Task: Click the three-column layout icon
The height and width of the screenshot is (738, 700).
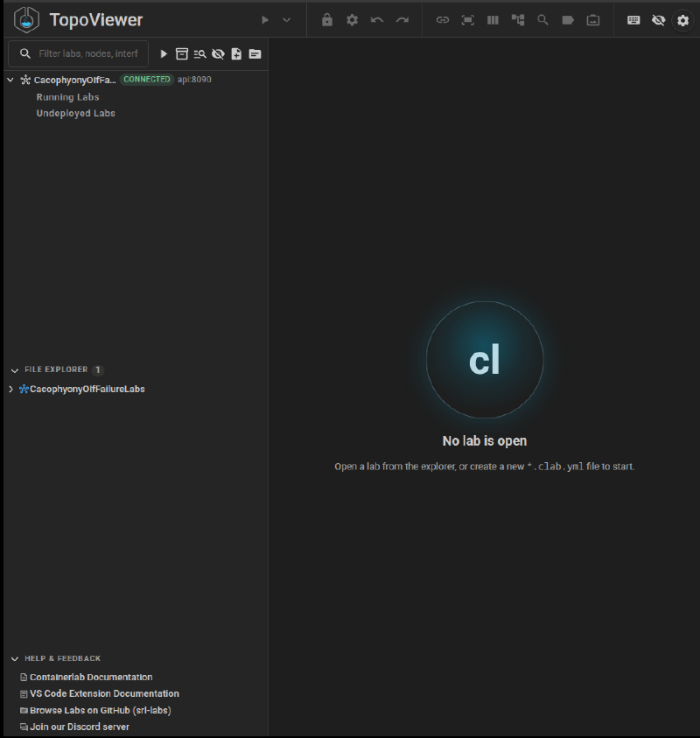Action: tap(493, 20)
